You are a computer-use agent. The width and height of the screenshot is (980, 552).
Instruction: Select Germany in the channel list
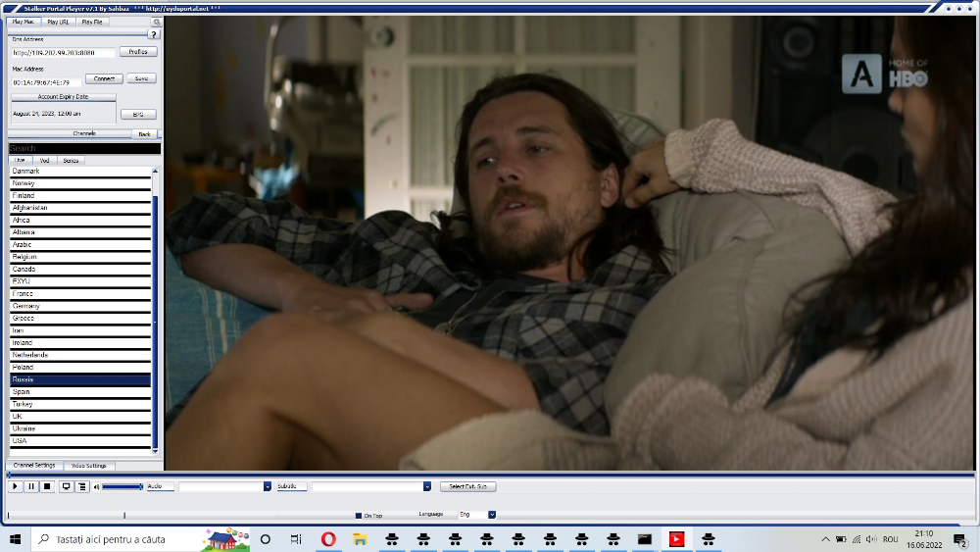click(80, 306)
